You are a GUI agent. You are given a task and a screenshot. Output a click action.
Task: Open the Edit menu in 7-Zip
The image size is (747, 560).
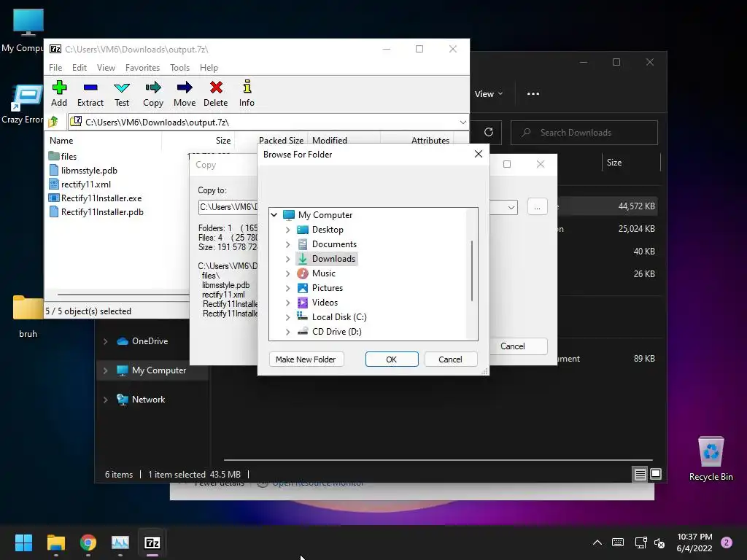pyautogui.click(x=79, y=68)
